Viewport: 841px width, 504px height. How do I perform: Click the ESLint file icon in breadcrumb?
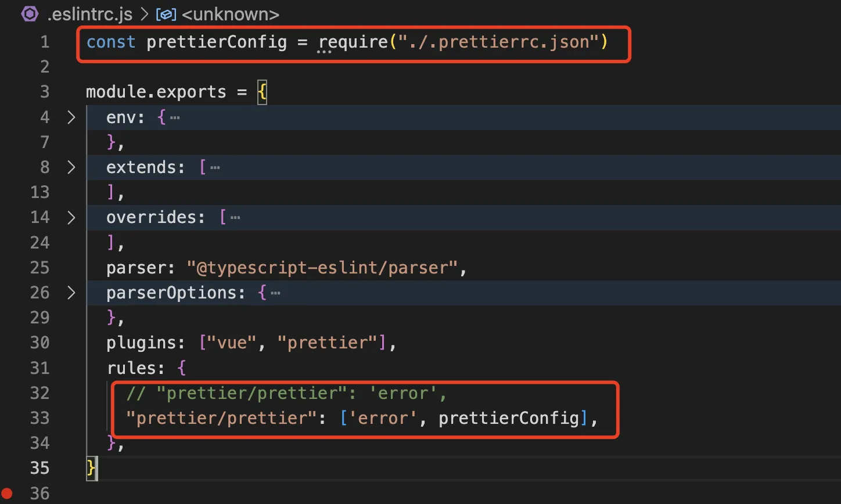tap(29, 14)
